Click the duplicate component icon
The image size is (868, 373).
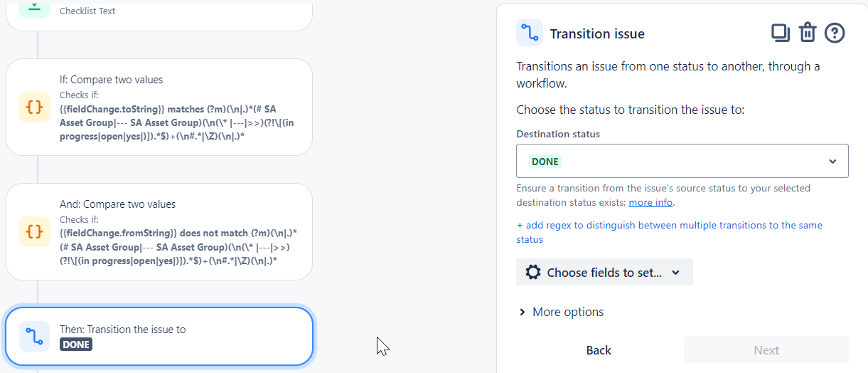[781, 33]
